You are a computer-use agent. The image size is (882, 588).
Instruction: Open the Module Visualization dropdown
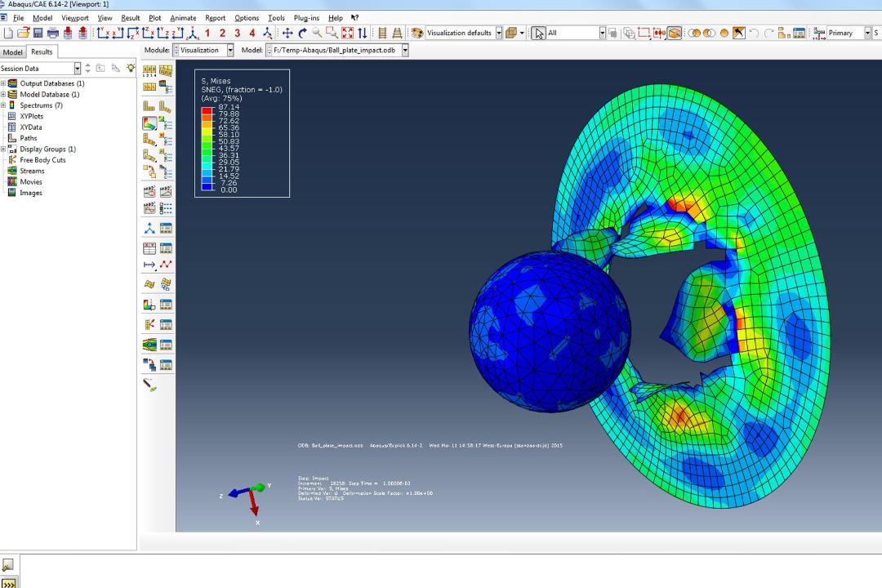pyautogui.click(x=203, y=50)
